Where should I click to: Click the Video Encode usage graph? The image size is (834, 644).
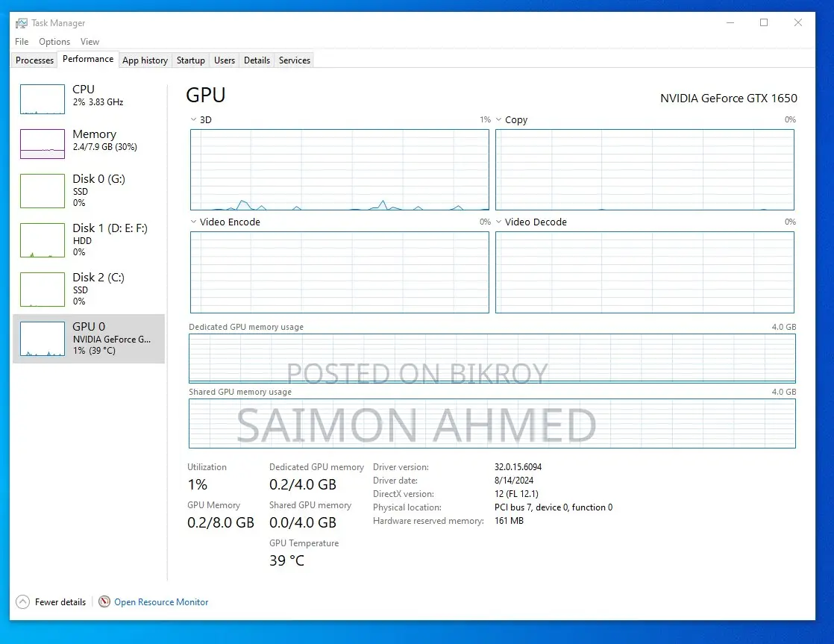pyautogui.click(x=339, y=272)
